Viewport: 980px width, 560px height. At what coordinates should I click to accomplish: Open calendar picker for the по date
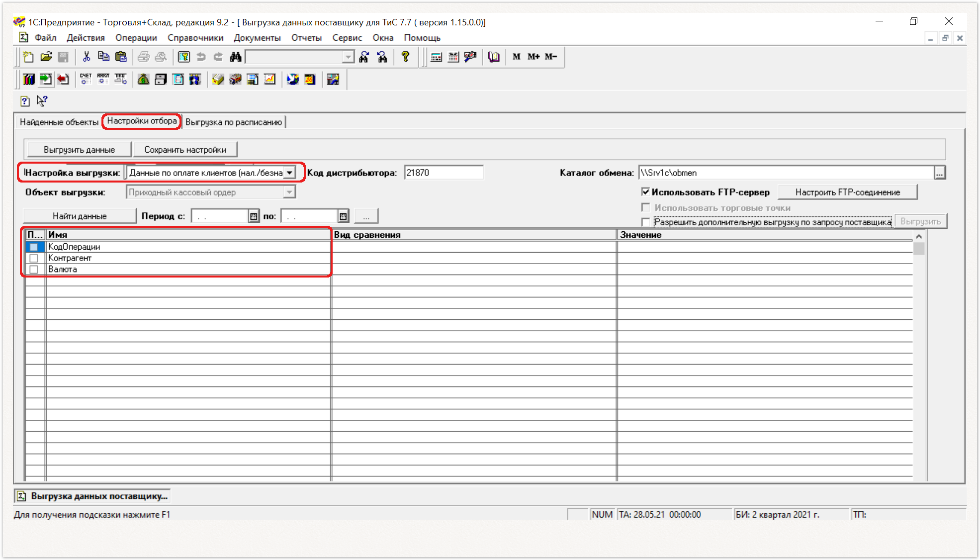point(343,216)
